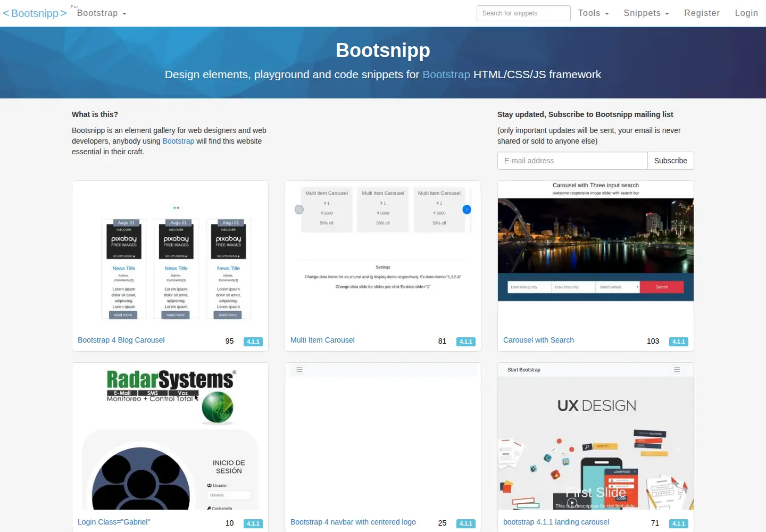Click the 4.1.1 badge on navbar with centered logo
The height and width of the screenshot is (532, 766).
click(x=466, y=523)
